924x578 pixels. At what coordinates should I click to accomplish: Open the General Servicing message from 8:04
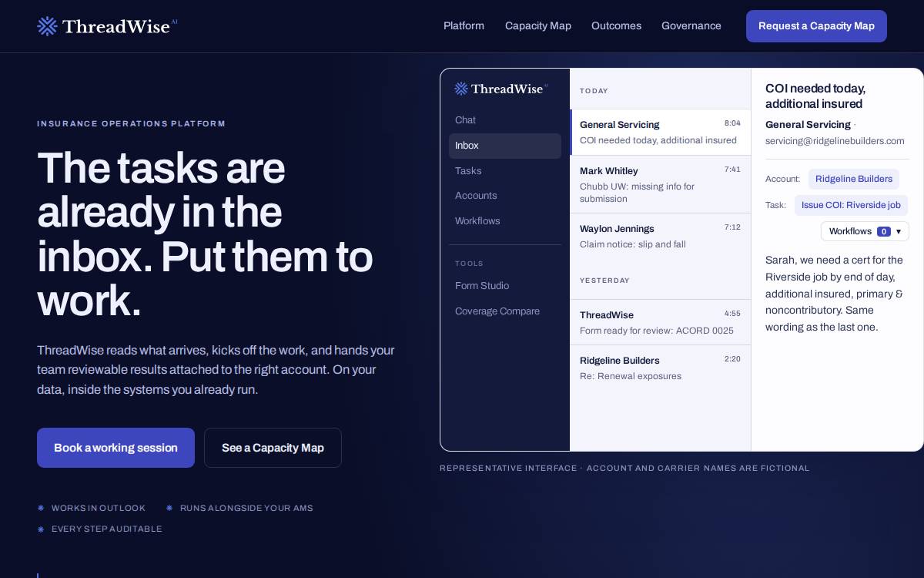660,132
